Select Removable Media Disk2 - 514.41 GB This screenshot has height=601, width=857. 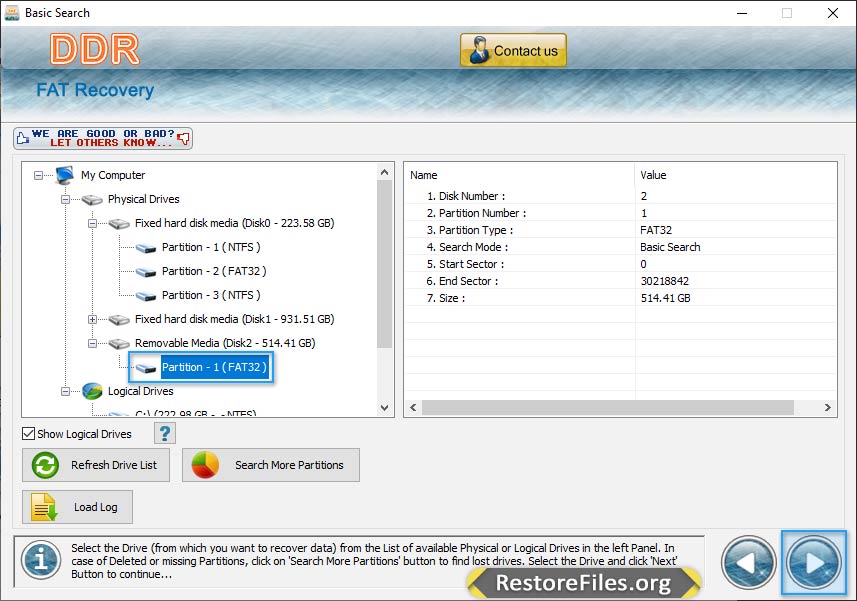point(225,343)
